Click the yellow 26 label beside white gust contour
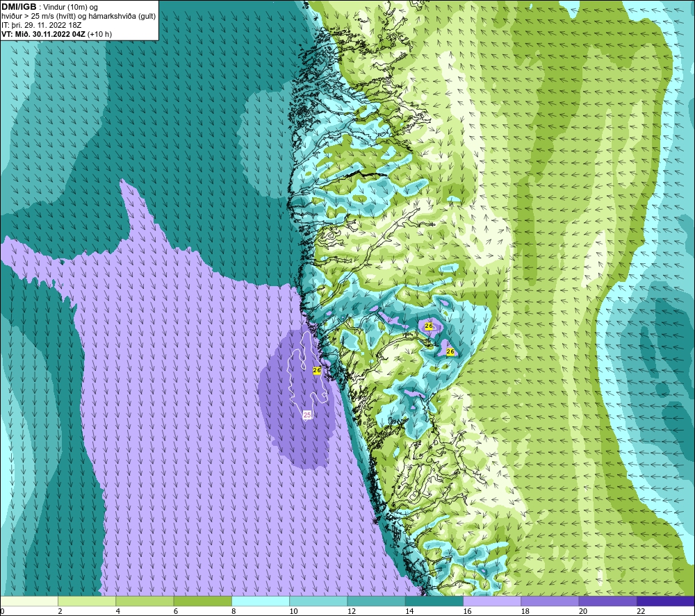 (317, 370)
